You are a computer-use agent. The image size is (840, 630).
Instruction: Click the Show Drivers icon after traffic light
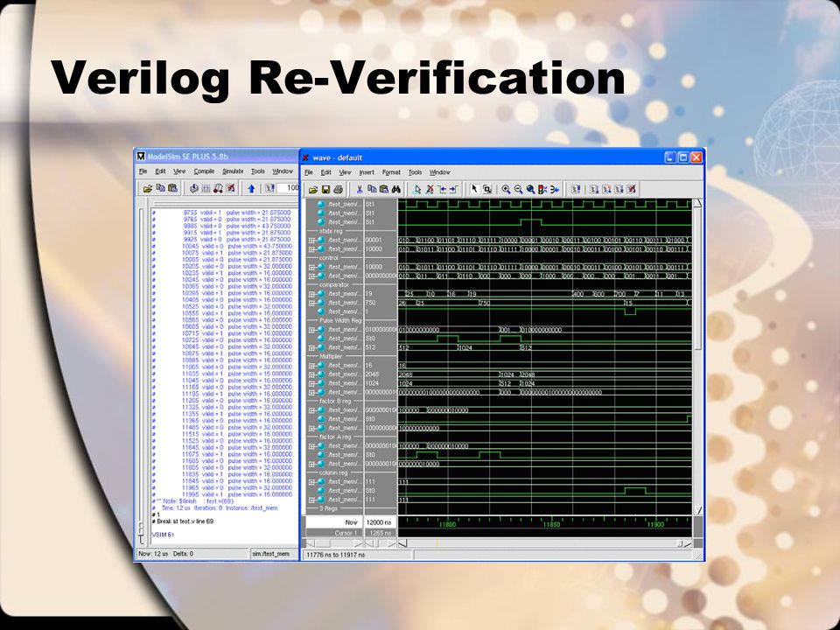[x=555, y=189]
